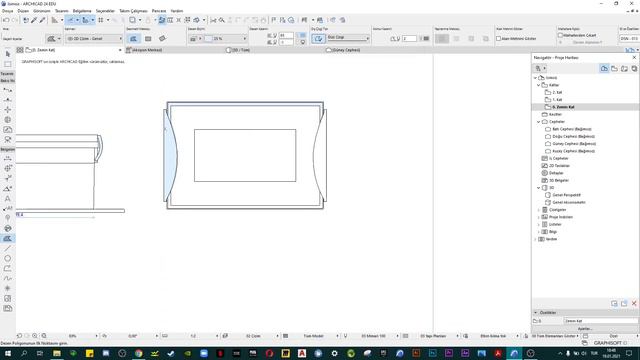
Task: Select 2. Kat in Navigator tree
Action: click(557, 93)
